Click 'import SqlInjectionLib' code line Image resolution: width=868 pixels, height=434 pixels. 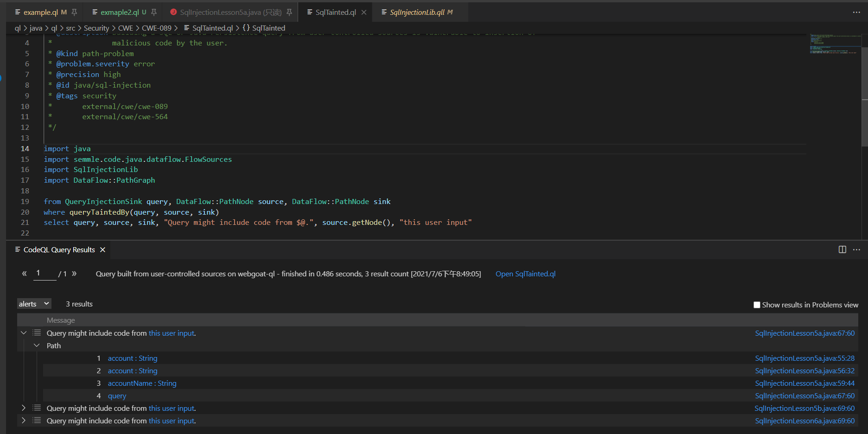[x=91, y=169]
